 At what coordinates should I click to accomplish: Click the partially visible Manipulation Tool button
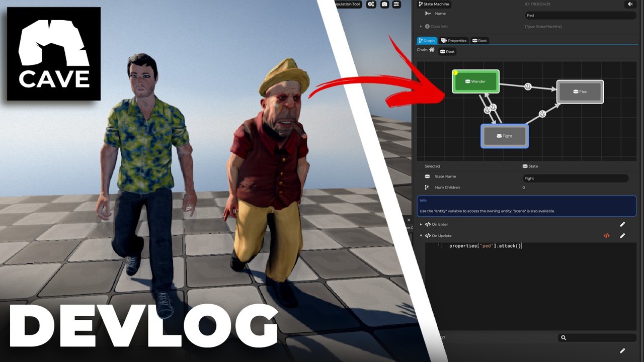point(348,4)
